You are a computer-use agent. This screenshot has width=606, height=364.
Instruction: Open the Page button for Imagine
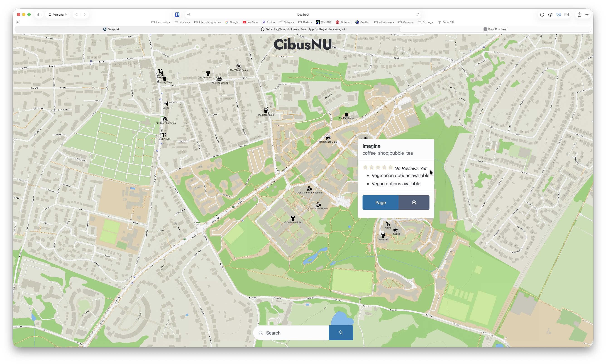point(380,202)
